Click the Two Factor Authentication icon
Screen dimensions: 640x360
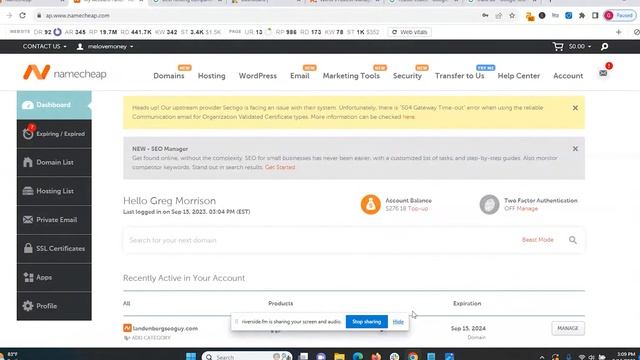click(x=489, y=204)
